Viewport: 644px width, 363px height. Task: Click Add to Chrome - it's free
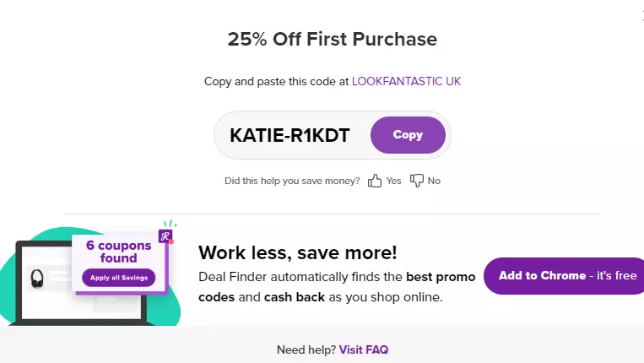coord(564,276)
